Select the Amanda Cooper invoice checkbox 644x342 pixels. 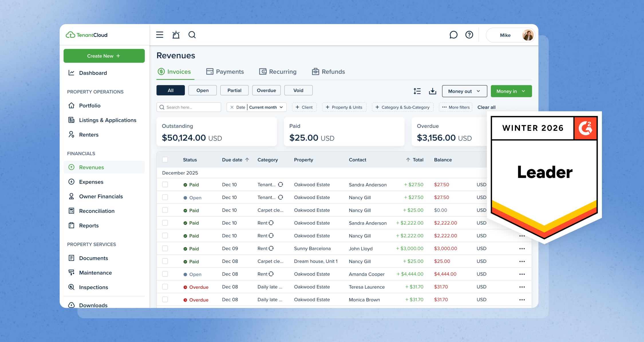pyautogui.click(x=165, y=274)
